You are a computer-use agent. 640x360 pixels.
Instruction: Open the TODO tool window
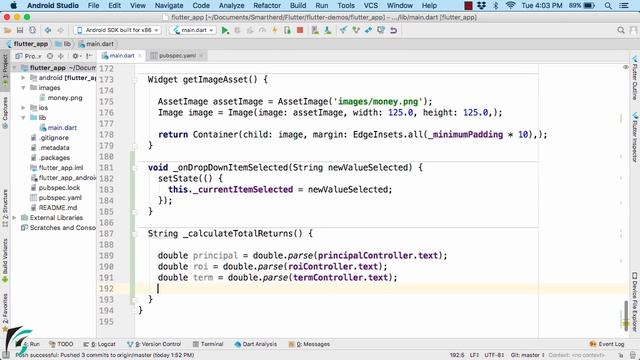(61, 344)
